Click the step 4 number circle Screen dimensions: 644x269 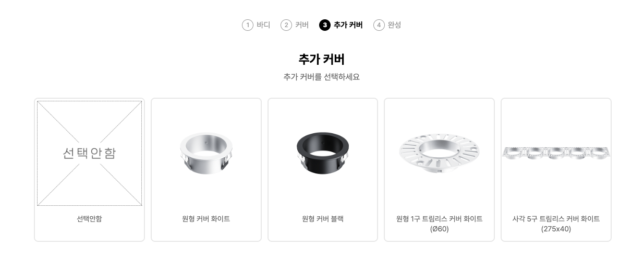379,25
